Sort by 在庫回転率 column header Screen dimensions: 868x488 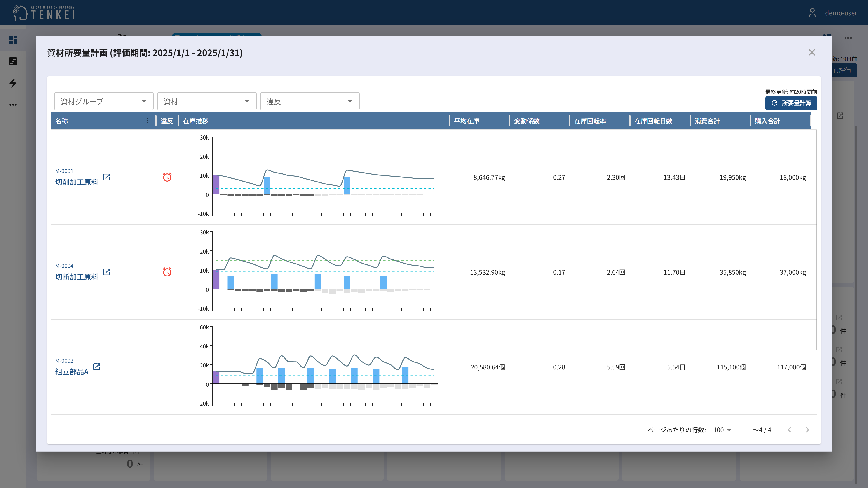point(590,121)
